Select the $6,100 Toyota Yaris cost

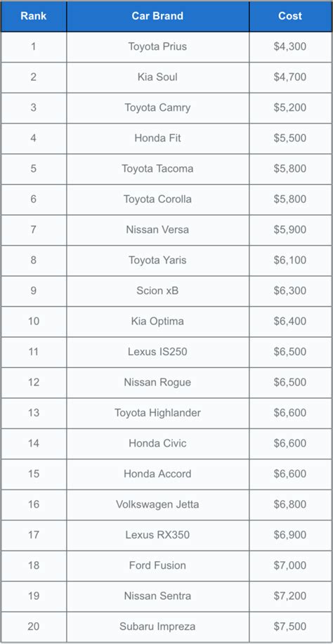click(290, 261)
